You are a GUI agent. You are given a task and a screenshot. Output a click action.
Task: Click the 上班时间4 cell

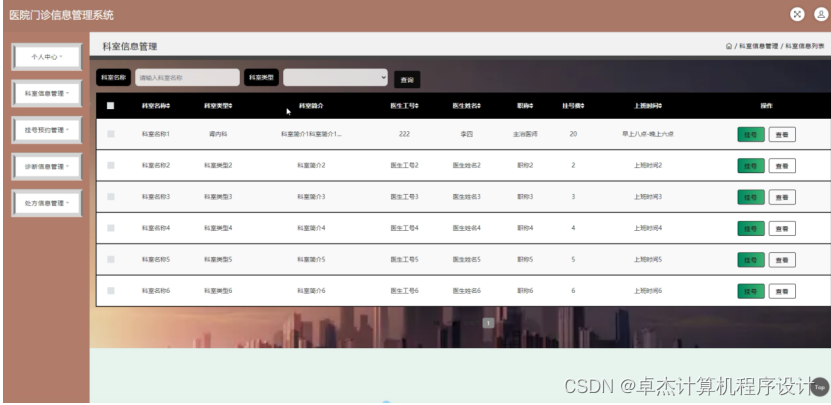point(648,228)
